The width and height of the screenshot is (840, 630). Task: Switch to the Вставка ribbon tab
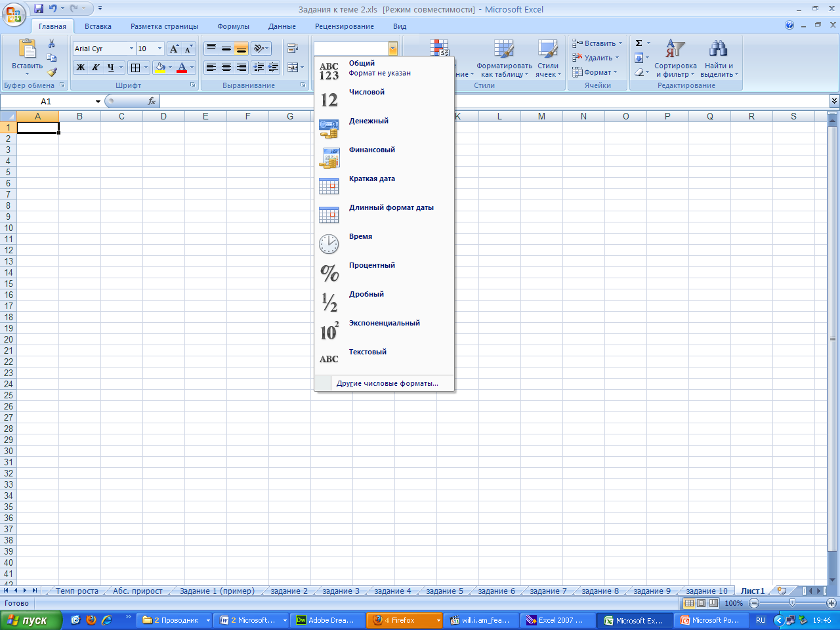tap(98, 26)
